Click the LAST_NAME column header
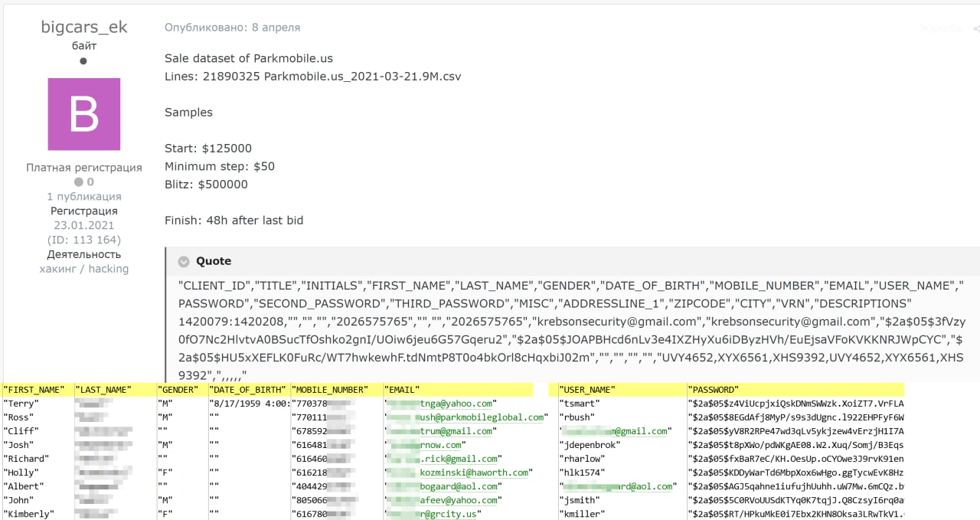980x520 pixels. pyautogui.click(x=103, y=390)
